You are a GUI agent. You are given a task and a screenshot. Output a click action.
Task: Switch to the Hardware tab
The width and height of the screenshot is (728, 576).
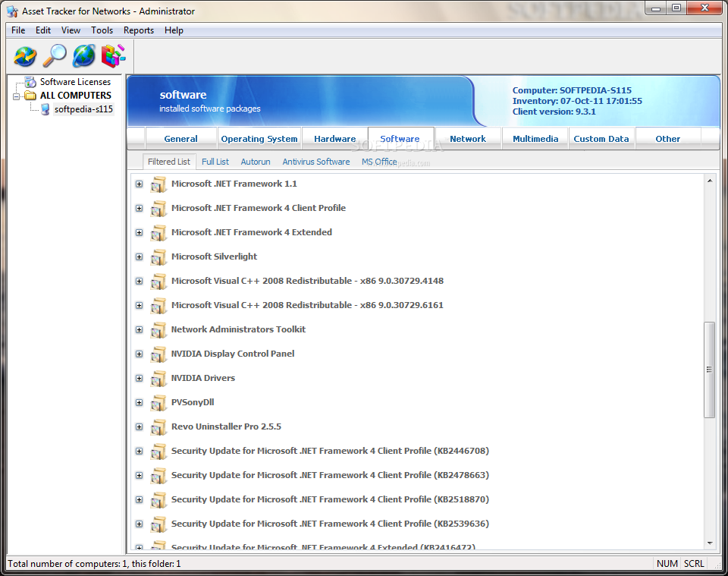[334, 138]
